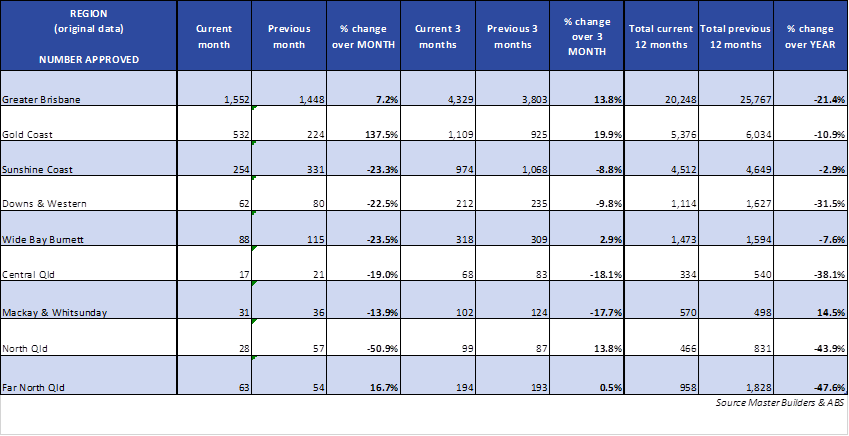The image size is (849, 436).
Task: Click the Source Master Builders & ABS note
Action: [780, 402]
